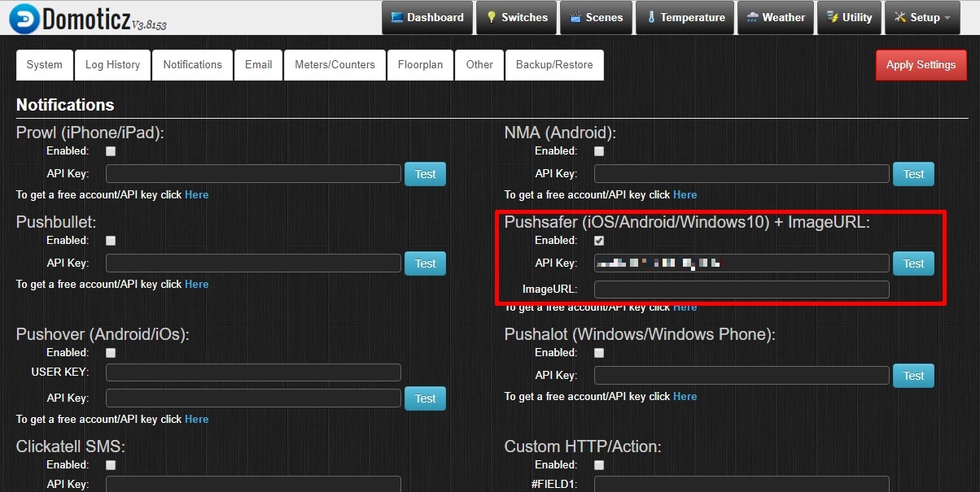The height and width of the screenshot is (492, 980).
Task: Open the Dashboard page
Action: coord(427,18)
